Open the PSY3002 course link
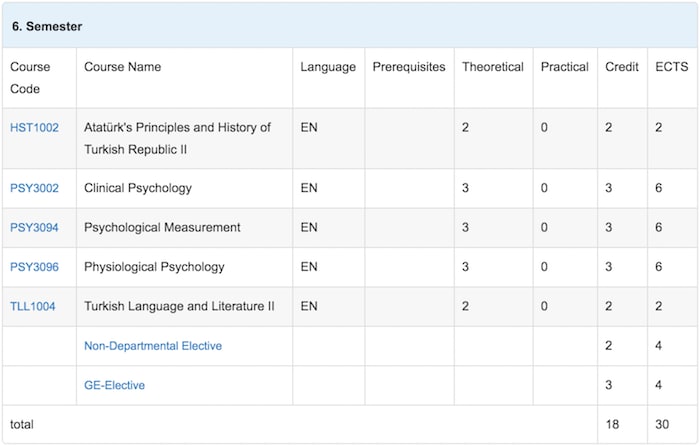This screenshot has width=700, height=446. point(34,188)
